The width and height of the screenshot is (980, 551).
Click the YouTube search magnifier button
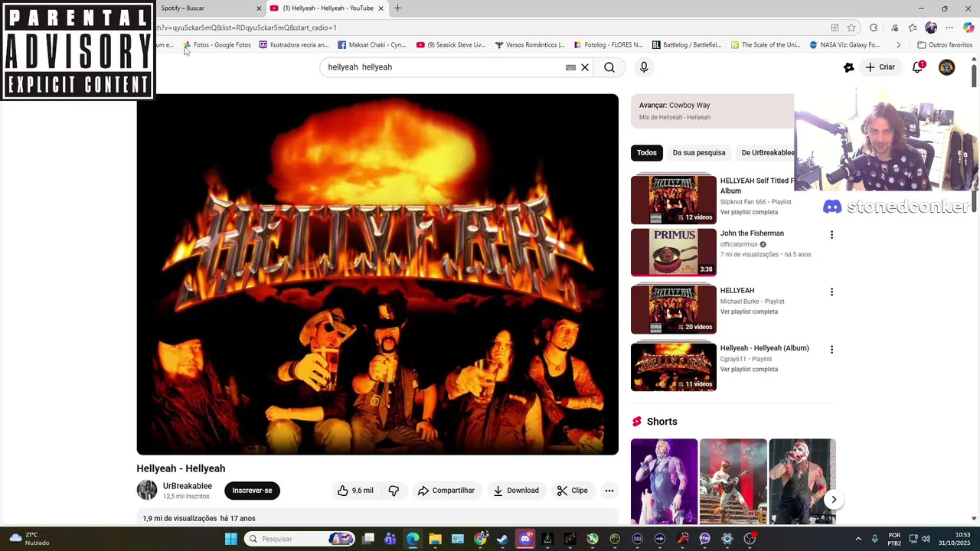click(x=609, y=67)
